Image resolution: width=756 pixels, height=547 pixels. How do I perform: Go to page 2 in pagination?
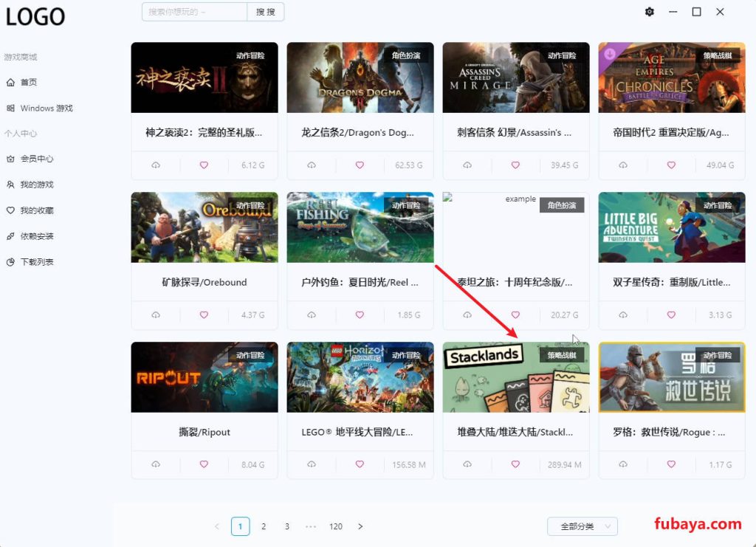pos(264,526)
